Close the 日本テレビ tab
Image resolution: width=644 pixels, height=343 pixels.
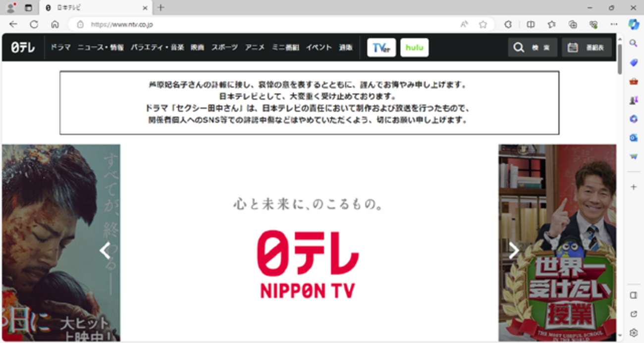145,8
